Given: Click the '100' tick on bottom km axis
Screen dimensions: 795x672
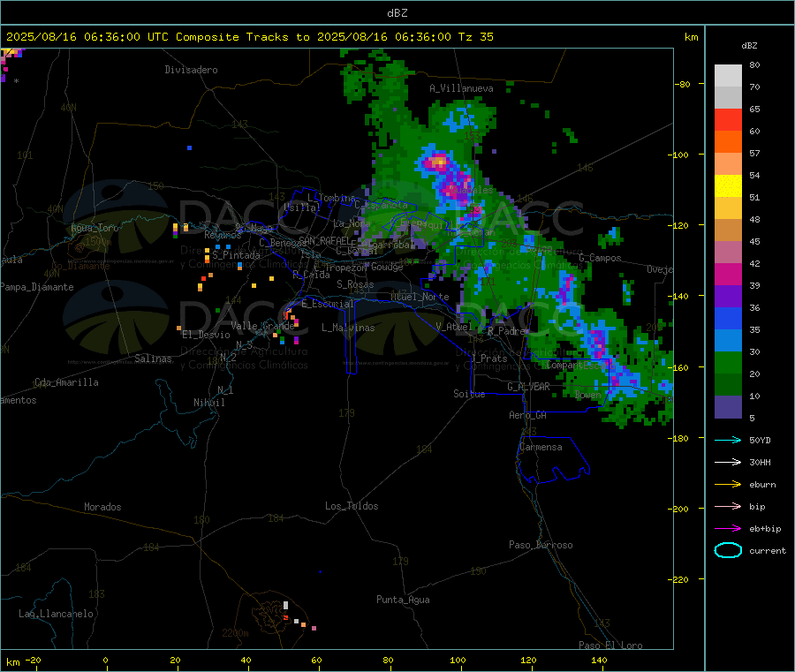Looking at the screenshot, I should point(458,660).
